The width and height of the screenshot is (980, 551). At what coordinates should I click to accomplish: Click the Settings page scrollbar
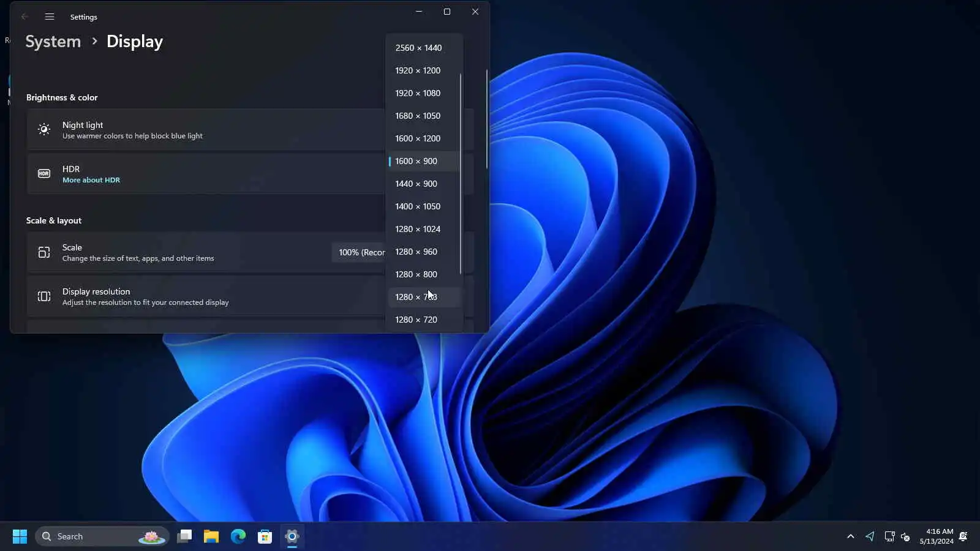click(x=487, y=119)
